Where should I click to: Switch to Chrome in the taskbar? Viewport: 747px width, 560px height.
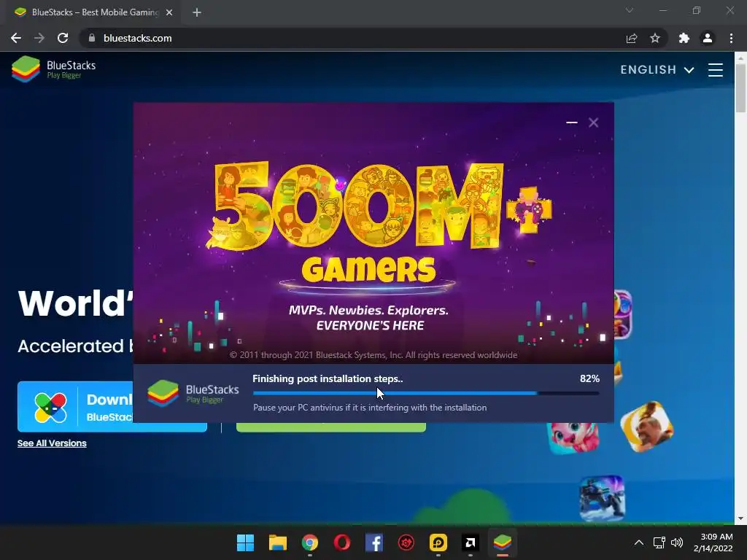pos(309,542)
